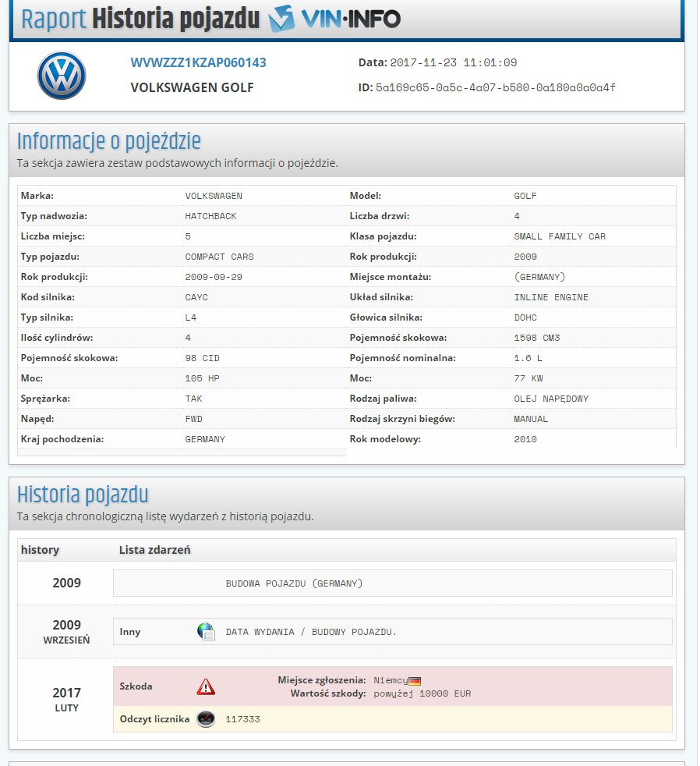Screen dimensions: 700x766
Task: Click the assembly place value '(GERMANY)'
Action: tap(540, 277)
